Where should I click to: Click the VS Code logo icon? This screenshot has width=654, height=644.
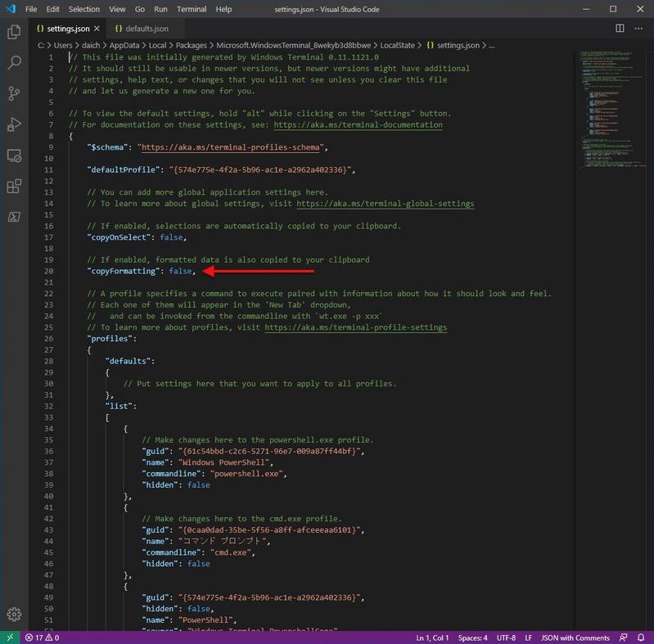tap(11, 9)
